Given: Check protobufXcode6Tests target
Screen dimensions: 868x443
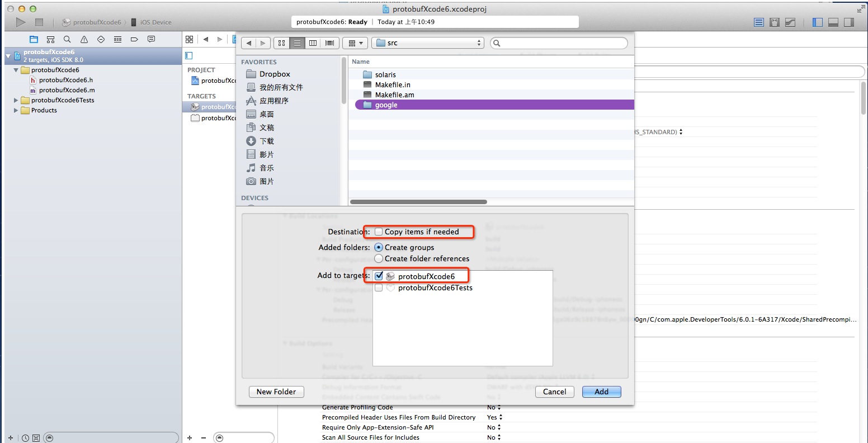Looking at the screenshot, I should pos(379,288).
